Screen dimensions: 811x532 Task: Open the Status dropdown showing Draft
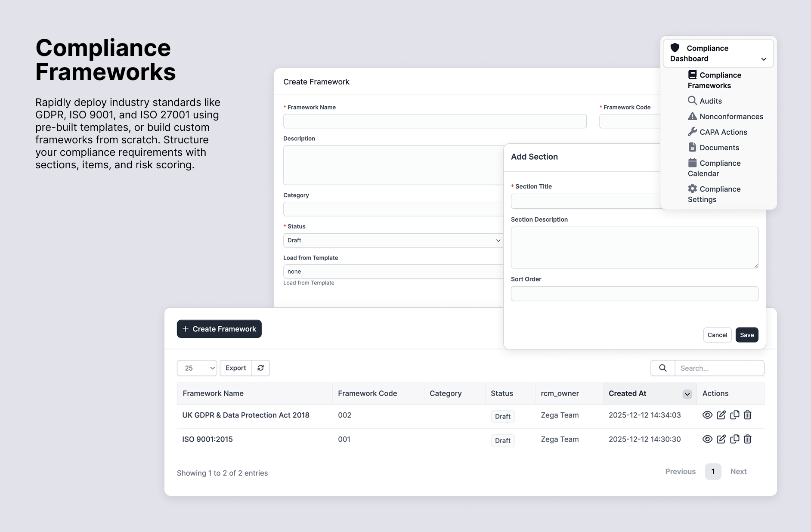point(393,240)
